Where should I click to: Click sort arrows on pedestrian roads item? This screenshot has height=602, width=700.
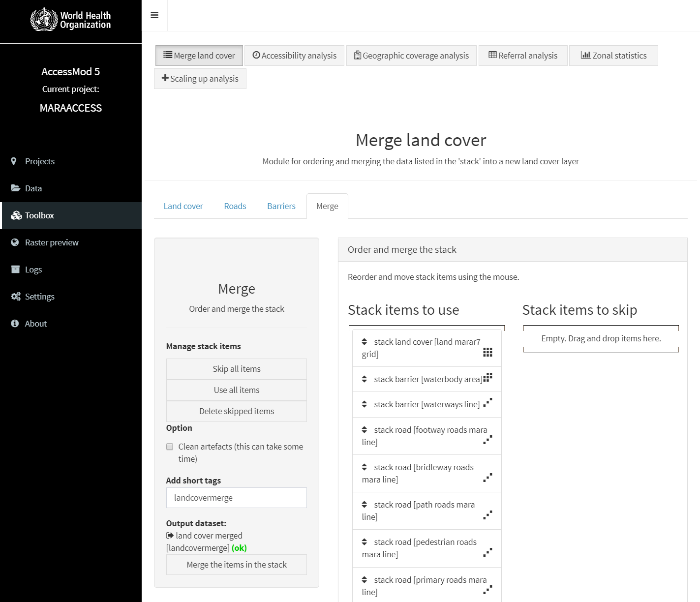click(365, 542)
